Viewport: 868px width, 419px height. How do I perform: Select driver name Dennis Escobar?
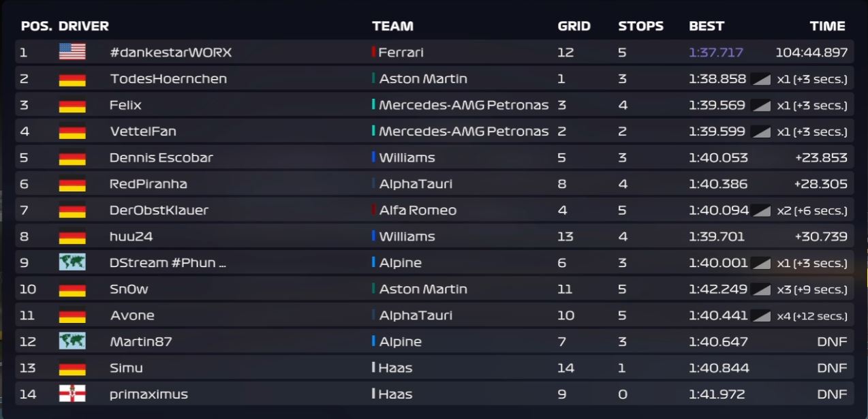(161, 157)
